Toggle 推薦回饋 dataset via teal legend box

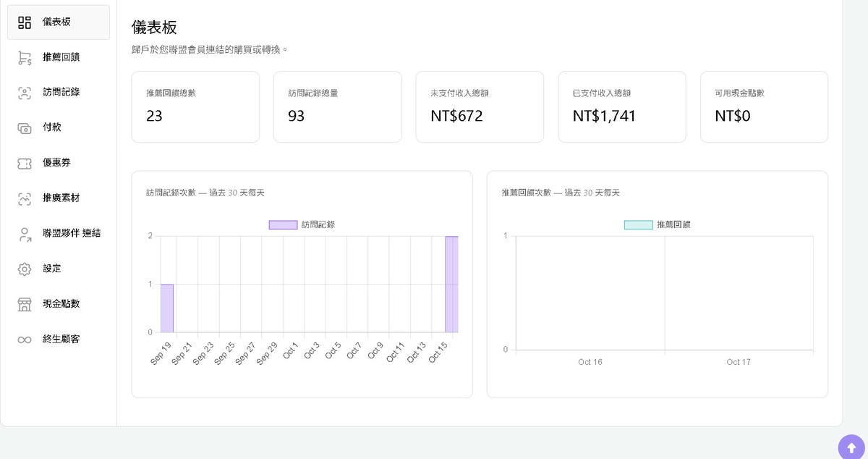coord(638,225)
